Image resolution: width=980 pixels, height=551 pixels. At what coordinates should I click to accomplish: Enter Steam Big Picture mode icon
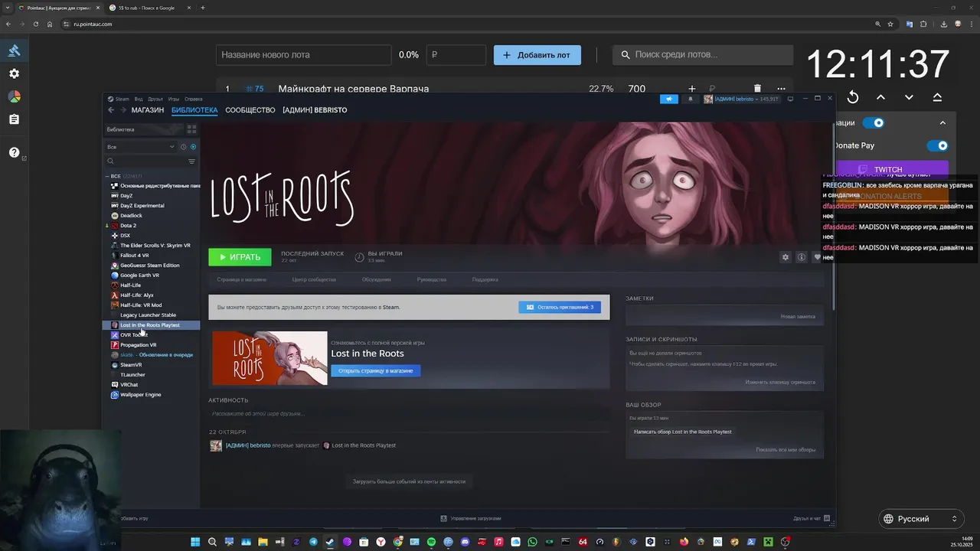click(791, 99)
